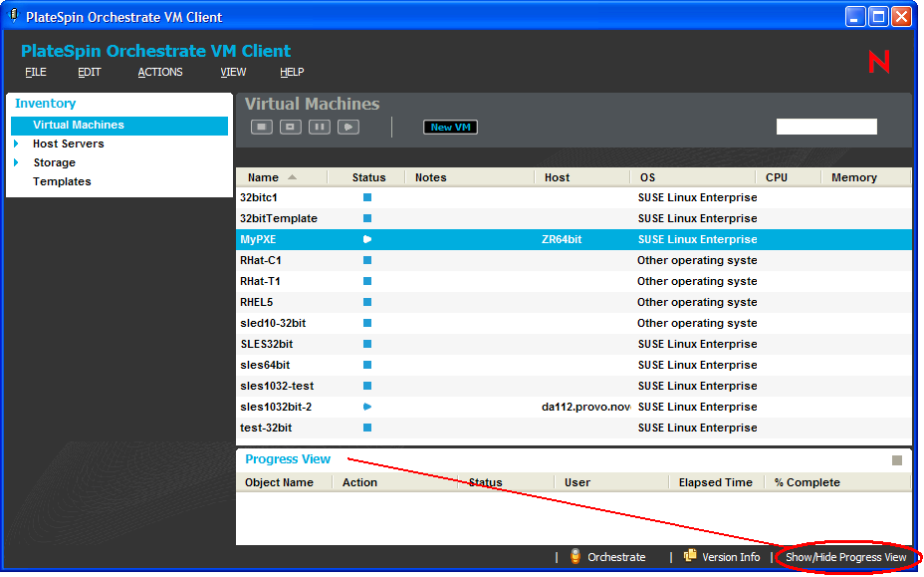
Task: Click the Memory column header
Action: (854, 177)
